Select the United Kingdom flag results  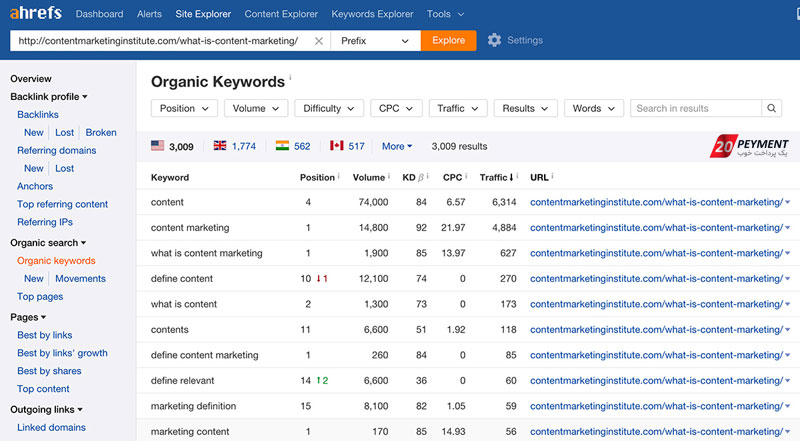[x=220, y=145]
